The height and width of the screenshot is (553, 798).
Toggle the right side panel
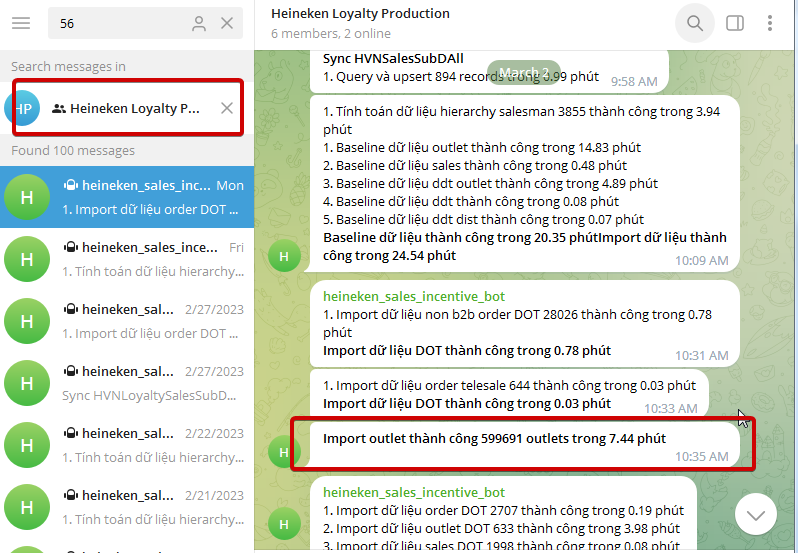(735, 23)
